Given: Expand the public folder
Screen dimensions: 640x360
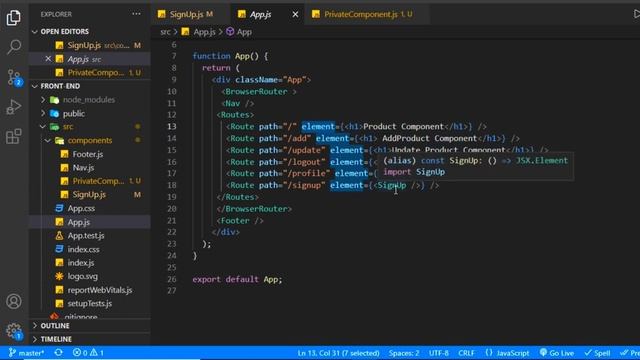Looking at the screenshot, I should click(73, 113).
